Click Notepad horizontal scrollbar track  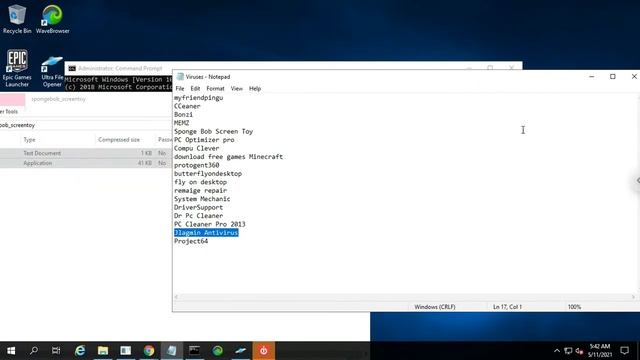[x=404, y=297]
